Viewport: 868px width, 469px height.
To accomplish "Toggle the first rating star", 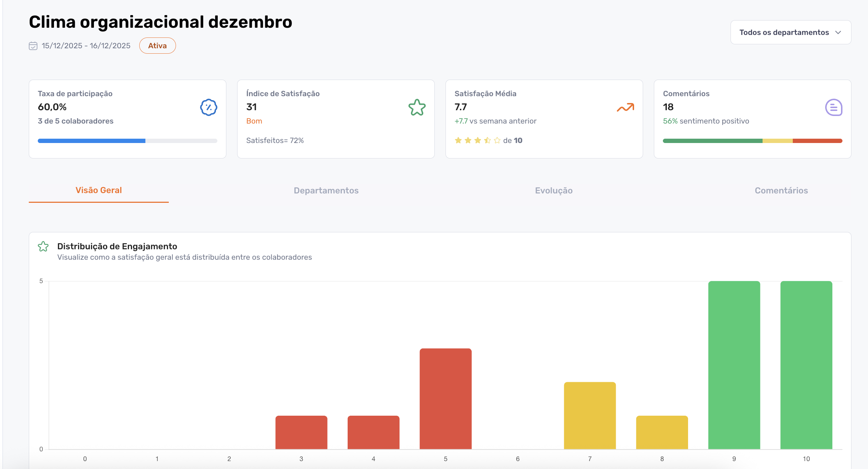I will 459,140.
